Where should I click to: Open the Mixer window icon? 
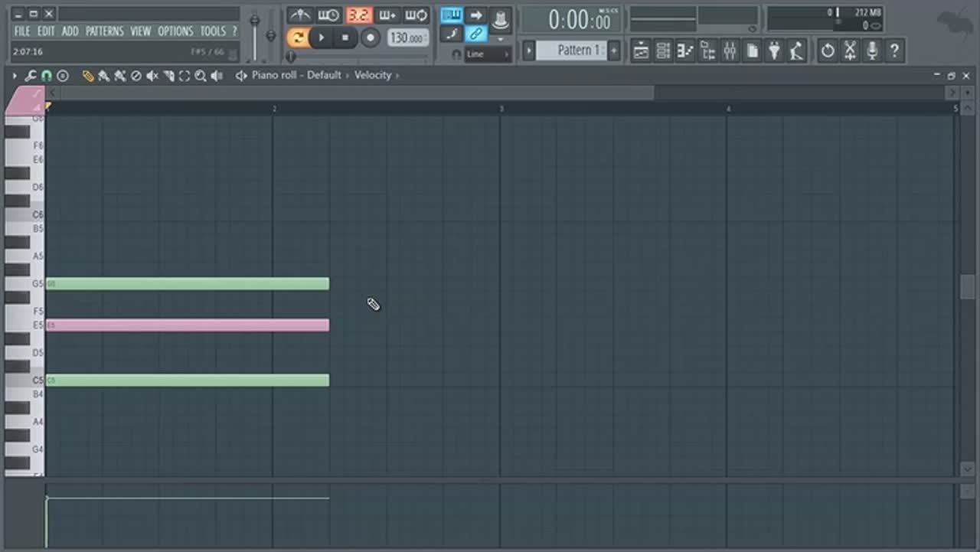(730, 51)
